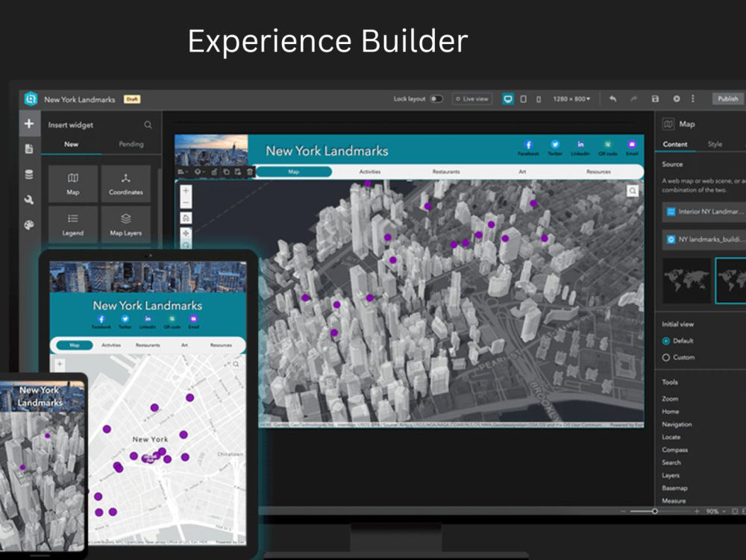The height and width of the screenshot is (560, 746).
Task: Select the NY landmarks_buildi... data source
Action: pyautogui.click(x=704, y=239)
